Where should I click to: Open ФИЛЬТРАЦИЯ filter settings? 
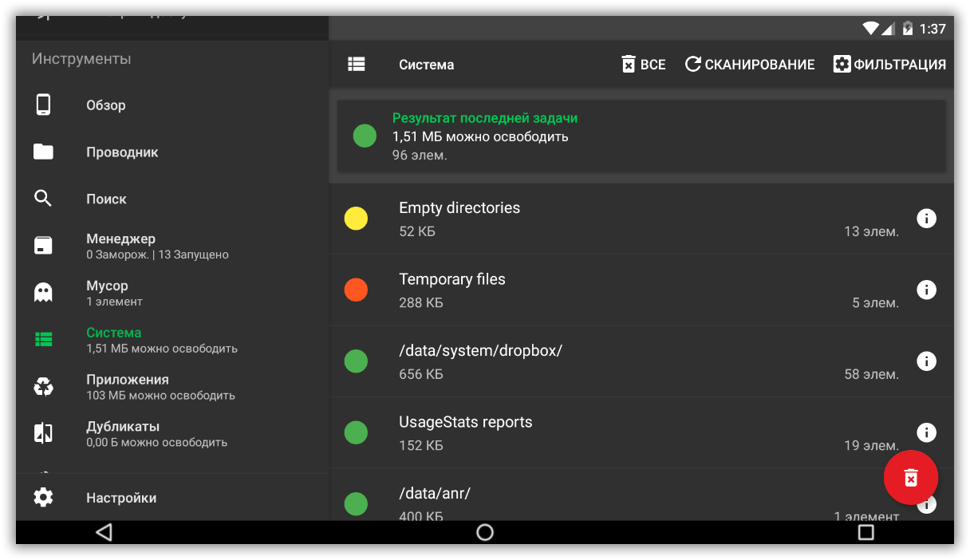tap(889, 65)
